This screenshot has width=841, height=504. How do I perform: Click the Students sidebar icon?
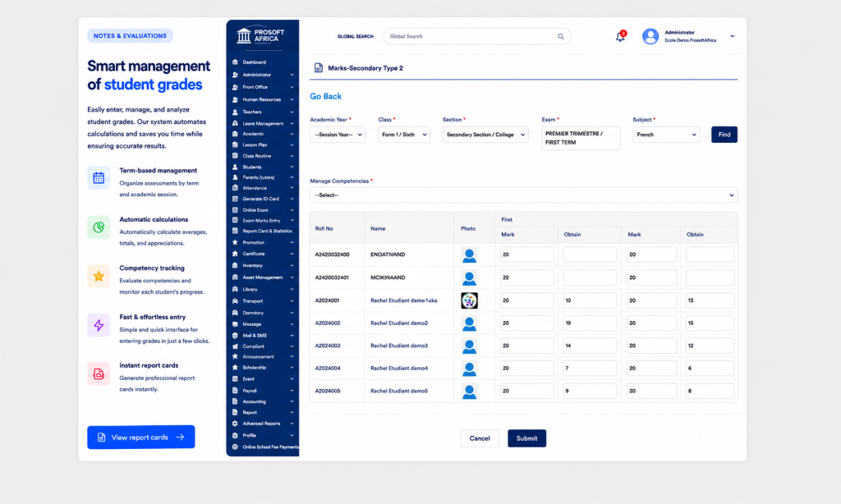coord(235,167)
